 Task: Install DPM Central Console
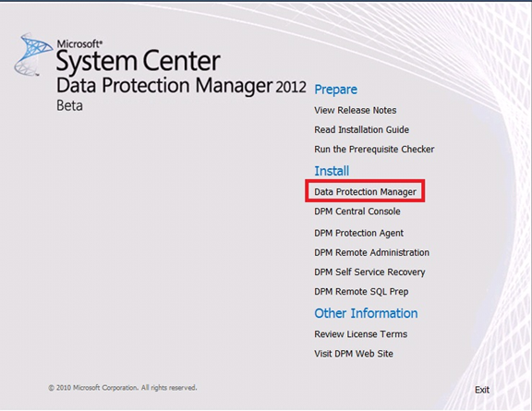click(357, 212)
